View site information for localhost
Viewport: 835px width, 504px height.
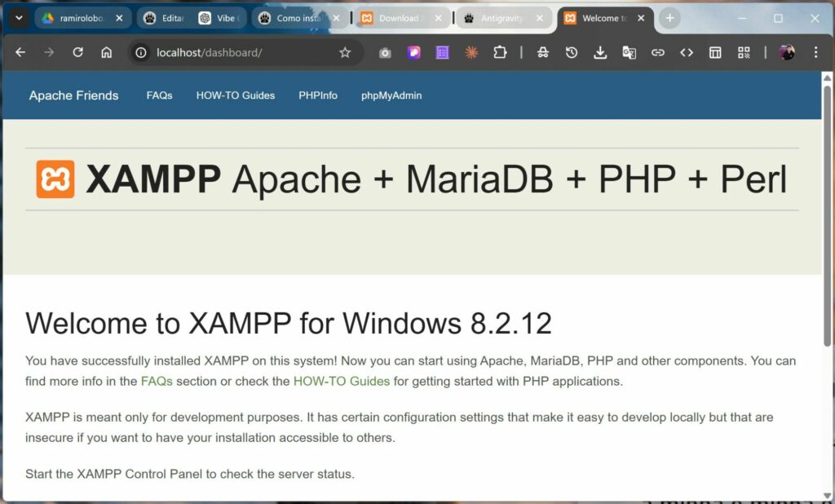(140, 52)
